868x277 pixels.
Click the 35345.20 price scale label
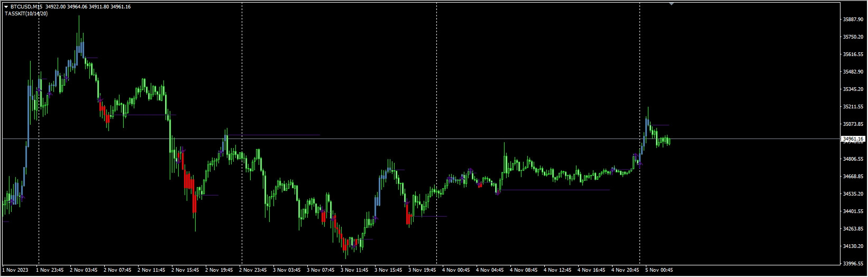(853, 89)
